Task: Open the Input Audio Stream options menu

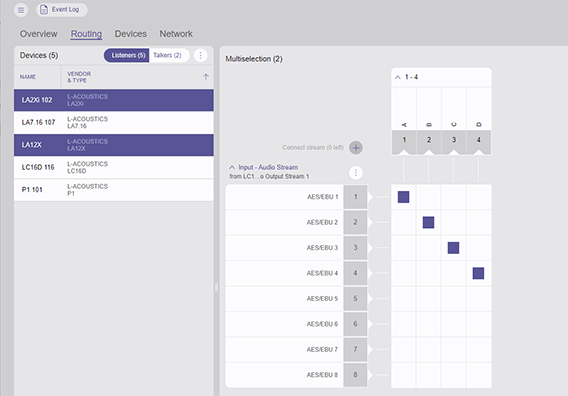Action: (x=355, y=172)
